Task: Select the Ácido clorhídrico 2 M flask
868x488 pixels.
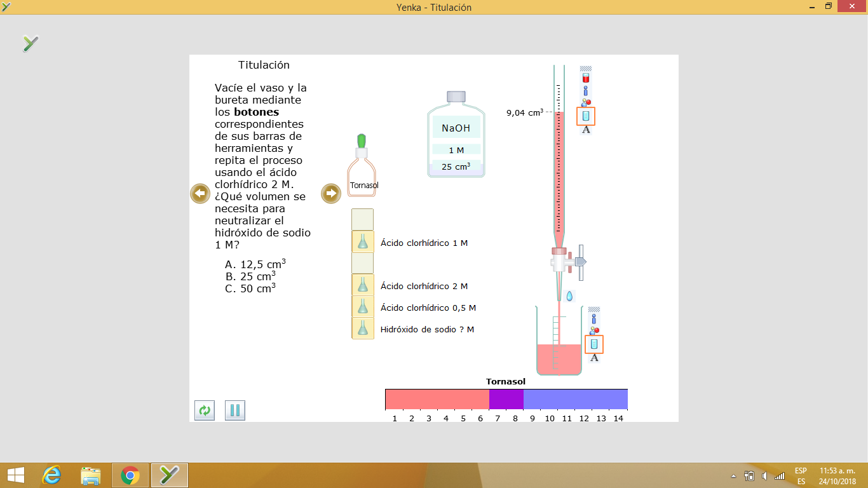Action: 362,285
